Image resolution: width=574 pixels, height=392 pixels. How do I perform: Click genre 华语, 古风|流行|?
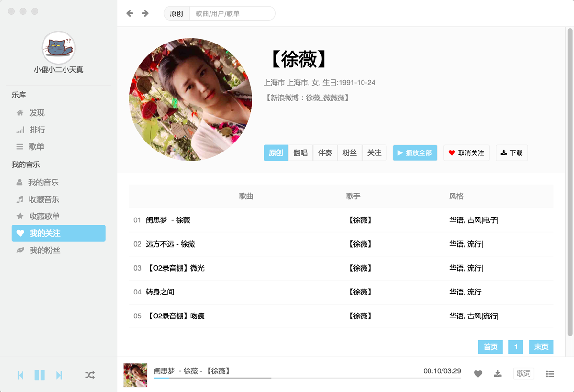click(x=474, y=316)
